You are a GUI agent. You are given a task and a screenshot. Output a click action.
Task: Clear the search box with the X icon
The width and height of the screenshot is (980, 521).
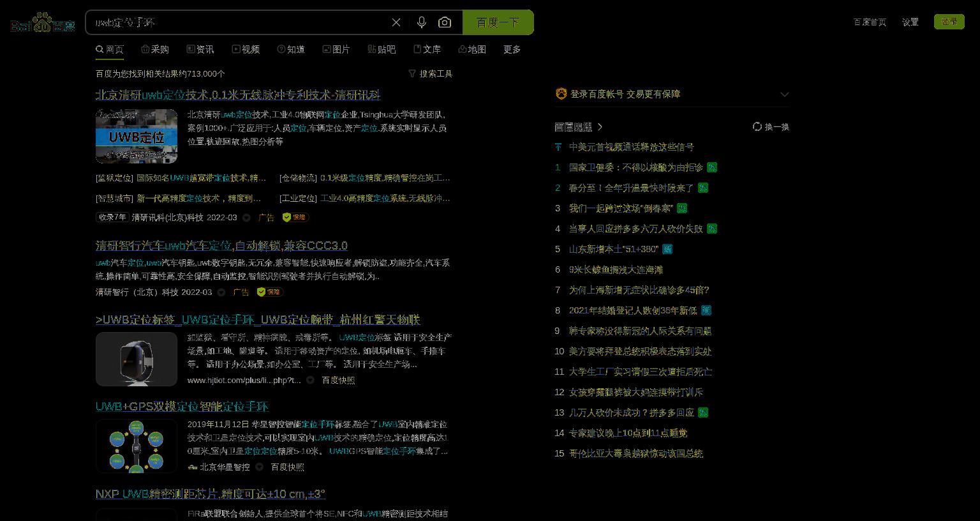click(396, 22)
